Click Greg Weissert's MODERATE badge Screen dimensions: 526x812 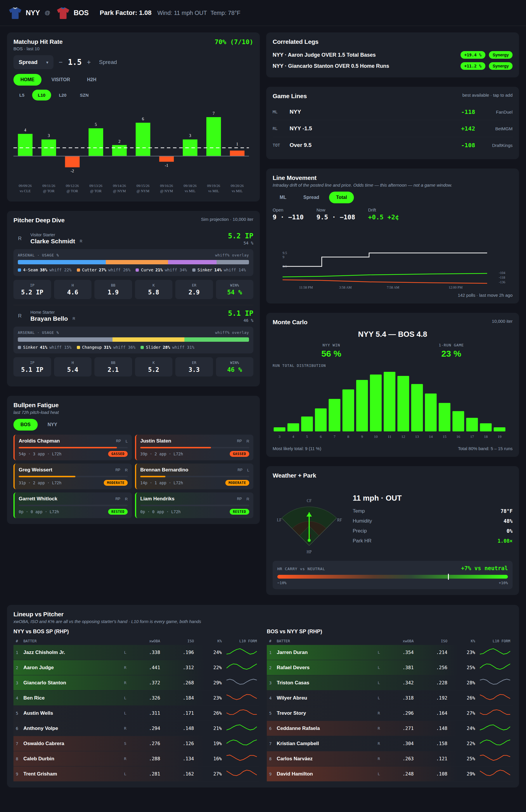point(115,483)
